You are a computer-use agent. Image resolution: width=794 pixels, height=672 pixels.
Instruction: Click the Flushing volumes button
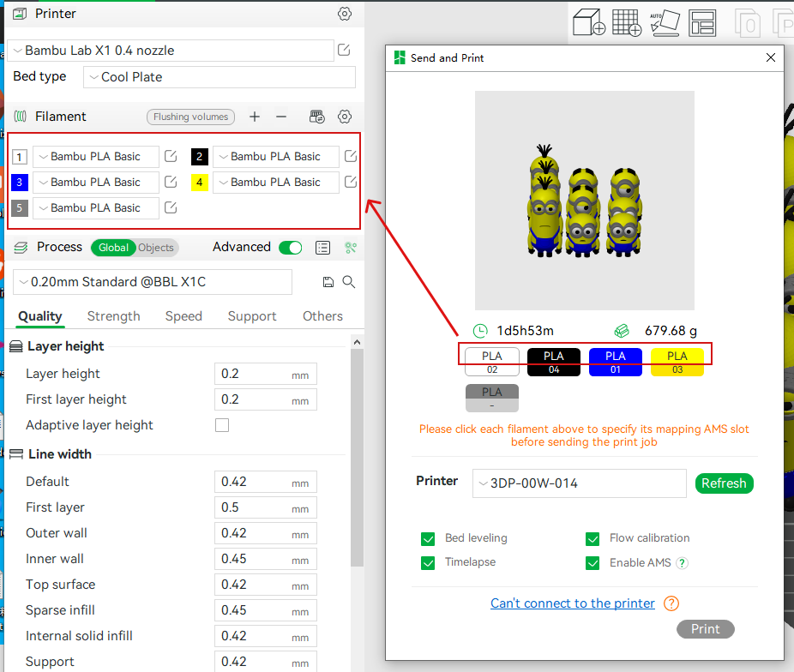191,117
